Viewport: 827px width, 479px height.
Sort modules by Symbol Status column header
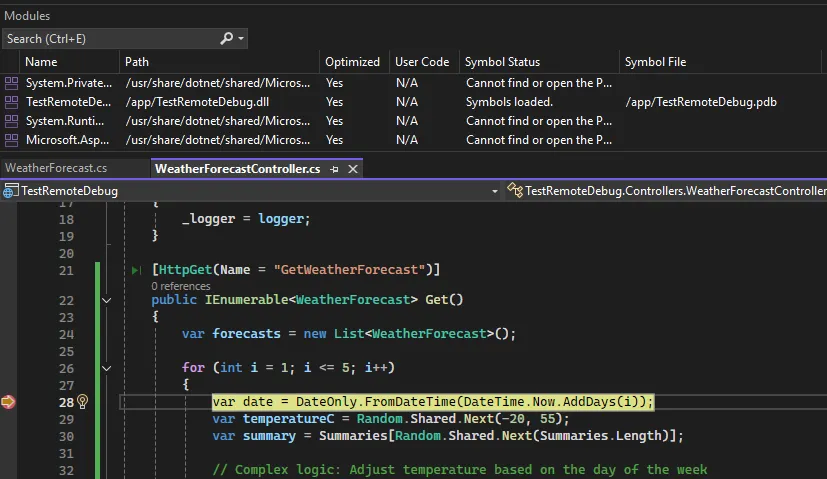(x=502, y=62)
